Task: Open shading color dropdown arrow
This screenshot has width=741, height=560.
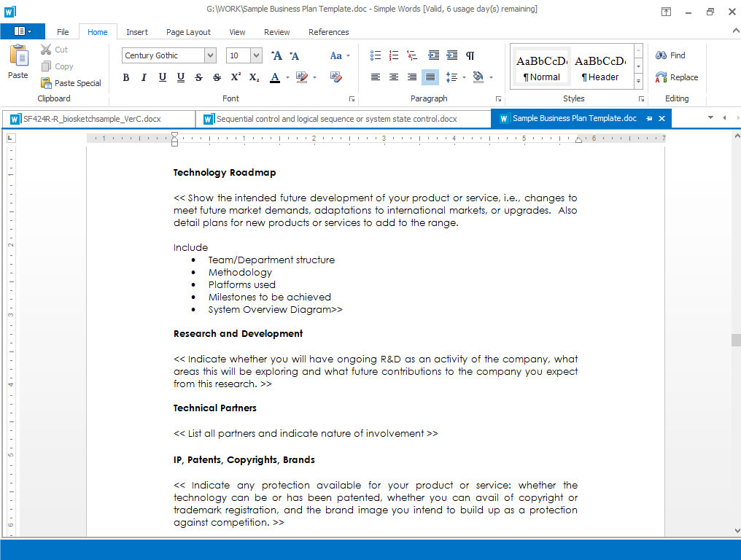Action: tap(491, 77)
